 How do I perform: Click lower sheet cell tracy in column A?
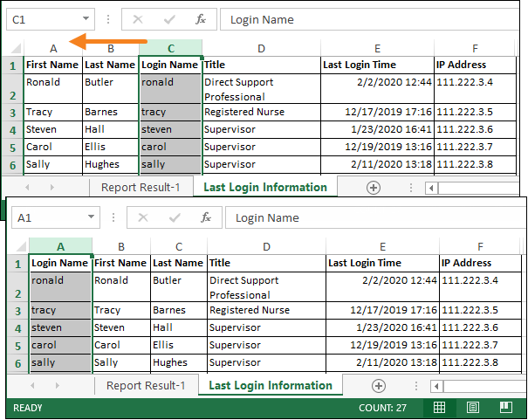pos(60,310)
